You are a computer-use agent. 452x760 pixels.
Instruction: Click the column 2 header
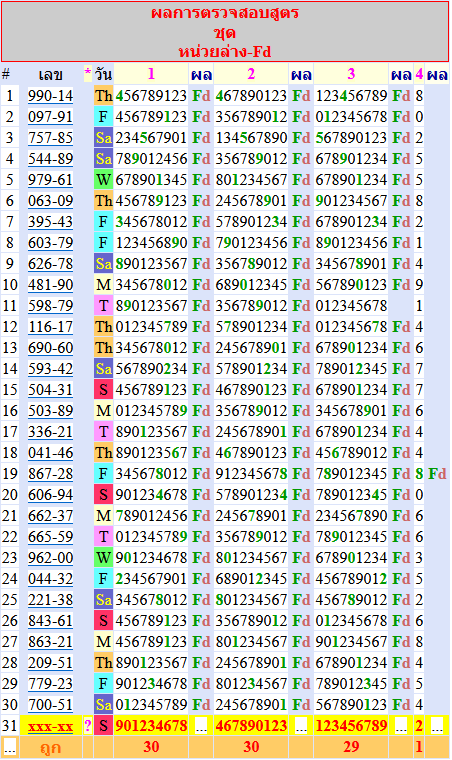[x=251, y=74]
